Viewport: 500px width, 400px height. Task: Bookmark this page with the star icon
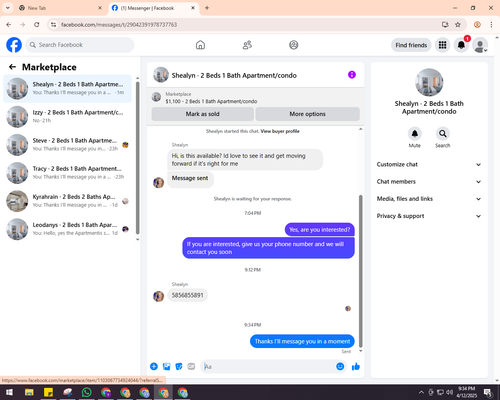pyautogui.click(x=458, y=25)
